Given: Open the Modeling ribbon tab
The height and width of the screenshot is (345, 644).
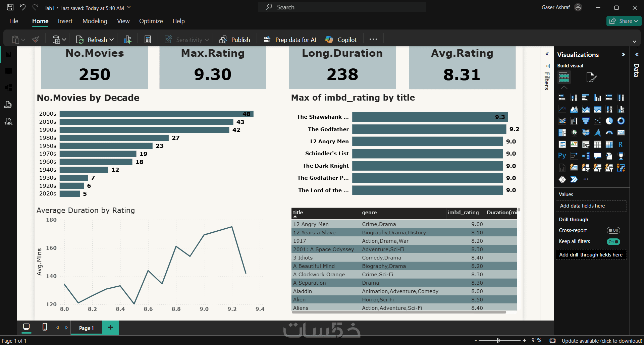Looking at the screenshot, I should [95, 21].
